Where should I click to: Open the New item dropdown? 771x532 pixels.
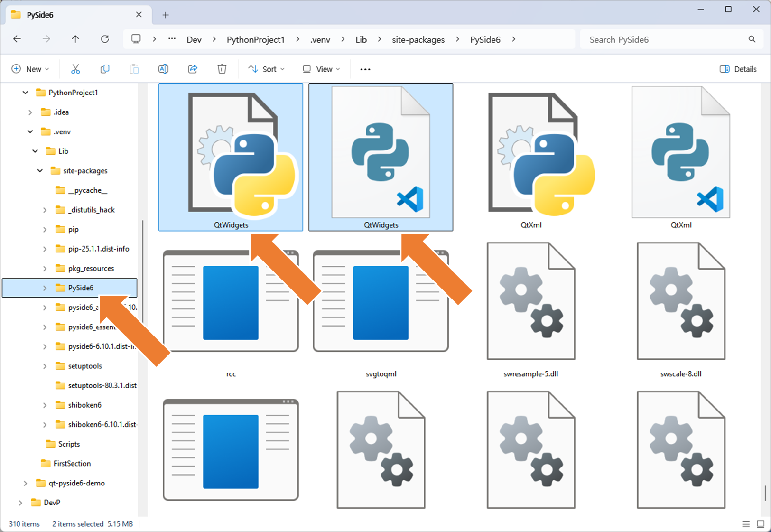pos(30,69)
